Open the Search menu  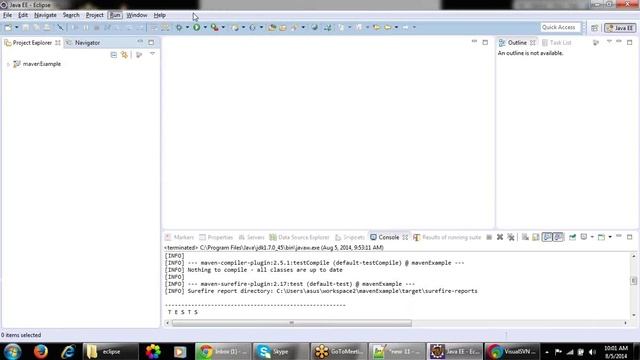(x=71, y=15)
